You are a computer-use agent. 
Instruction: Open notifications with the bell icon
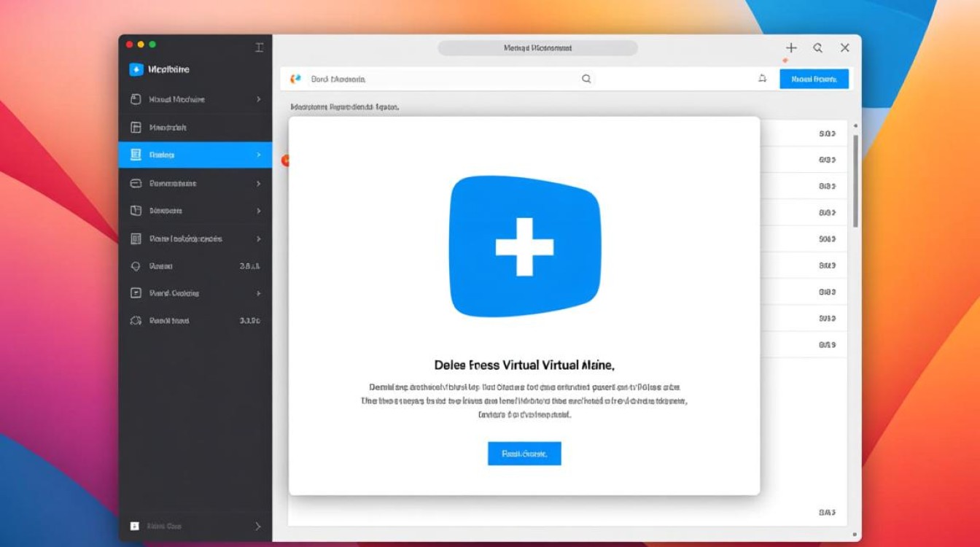[x=762, y=79]
